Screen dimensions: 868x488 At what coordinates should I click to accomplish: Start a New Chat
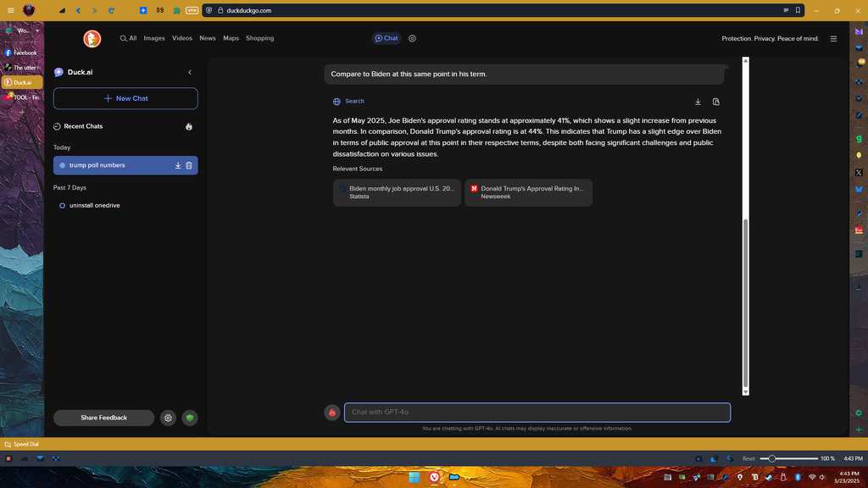pyautogui.click(x=125, y=98)
